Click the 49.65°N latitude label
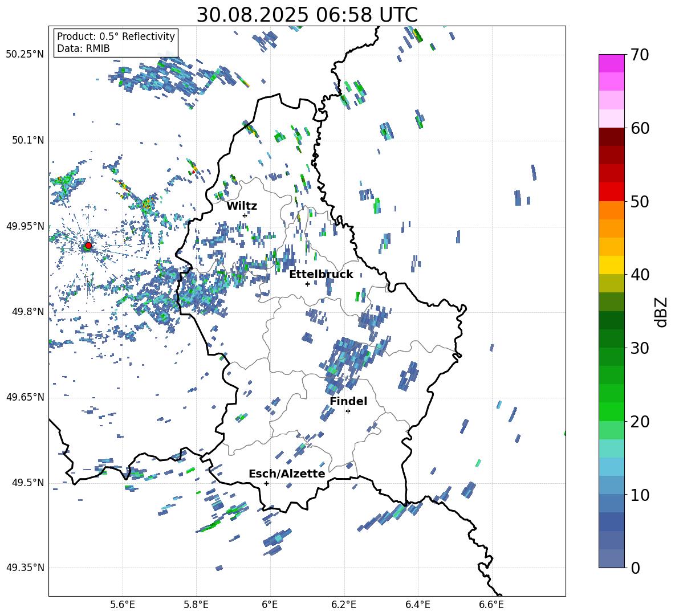 (x=25, y=397)
